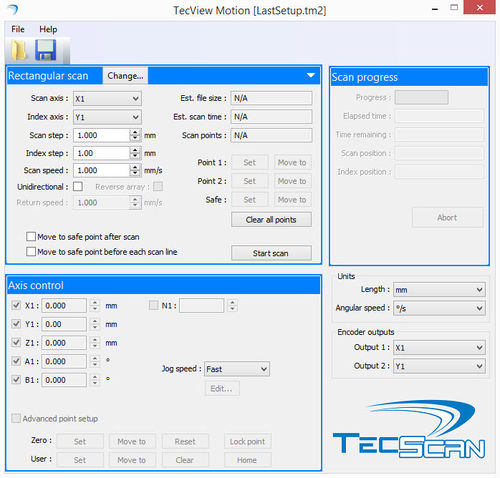Click the X1 position field

point(64,306)
